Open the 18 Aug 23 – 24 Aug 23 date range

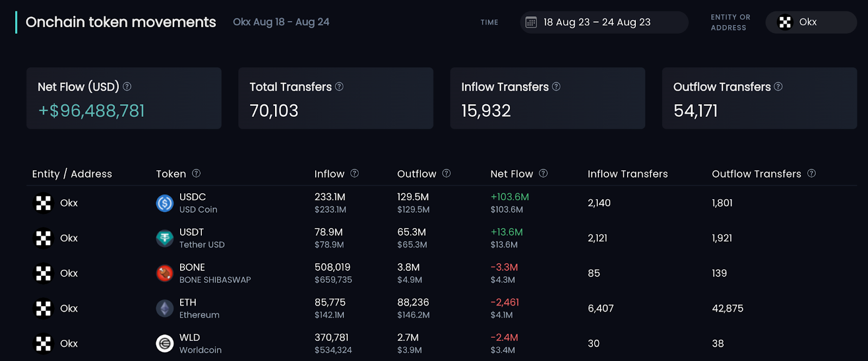click(x=604, y=22)
